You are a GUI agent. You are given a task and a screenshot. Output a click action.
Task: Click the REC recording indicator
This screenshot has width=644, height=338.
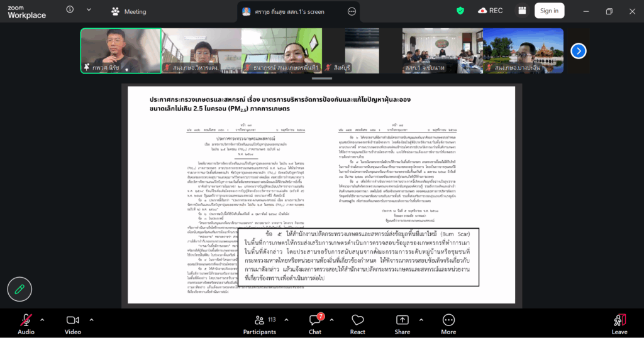(x=491, y=11)
